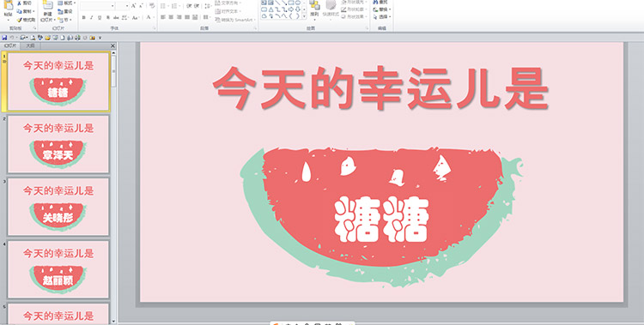Select slide 3 thumbnail 关晓彤
Image resolution: width=644 pixels, height=325 pixels.
[x=58, y=207]
